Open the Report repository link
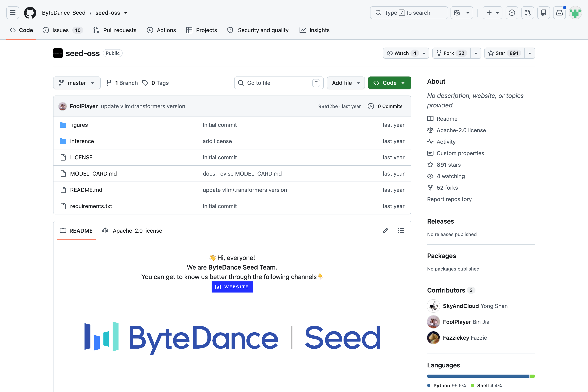The image size is (588, 392). pos(449,199)
